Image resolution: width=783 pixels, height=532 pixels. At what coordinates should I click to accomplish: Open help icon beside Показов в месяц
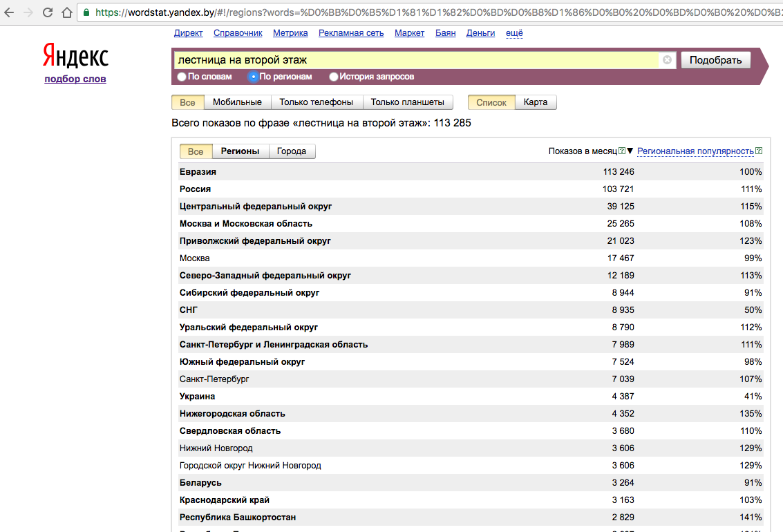point(622,151)
